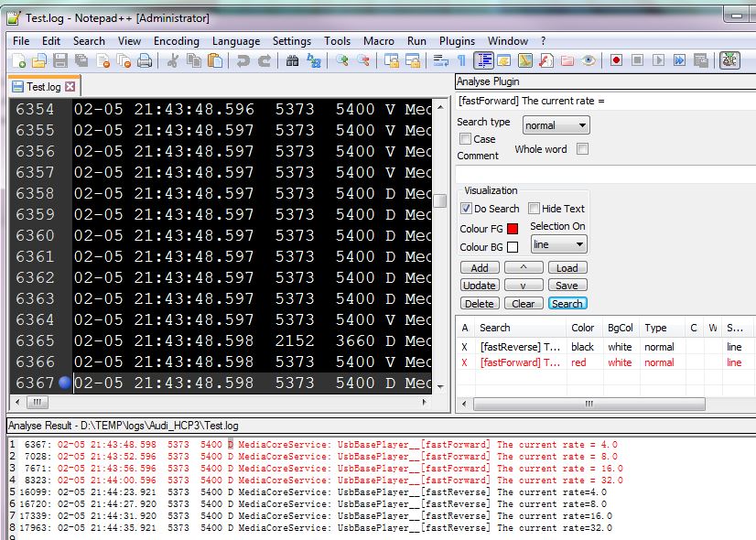Viewport: 756px width, 540px height.
Task: Start recording a macro
Action: 614,60
